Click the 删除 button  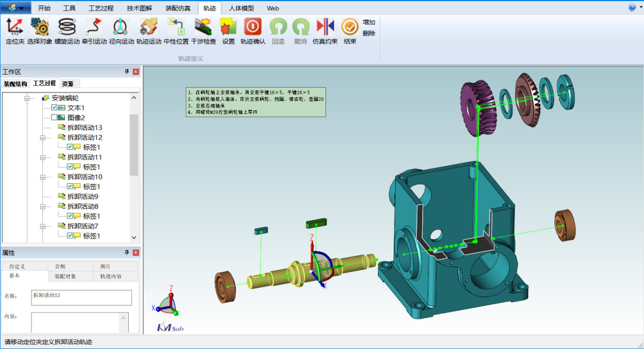click(369, 33)
